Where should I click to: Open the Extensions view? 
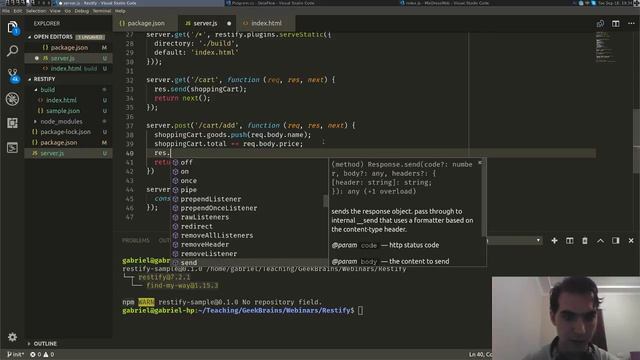click(x=12, y=123)
